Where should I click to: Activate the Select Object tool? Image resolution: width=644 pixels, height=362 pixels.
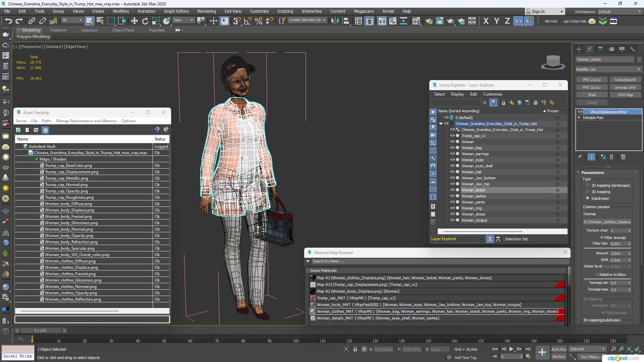(89, 21)
